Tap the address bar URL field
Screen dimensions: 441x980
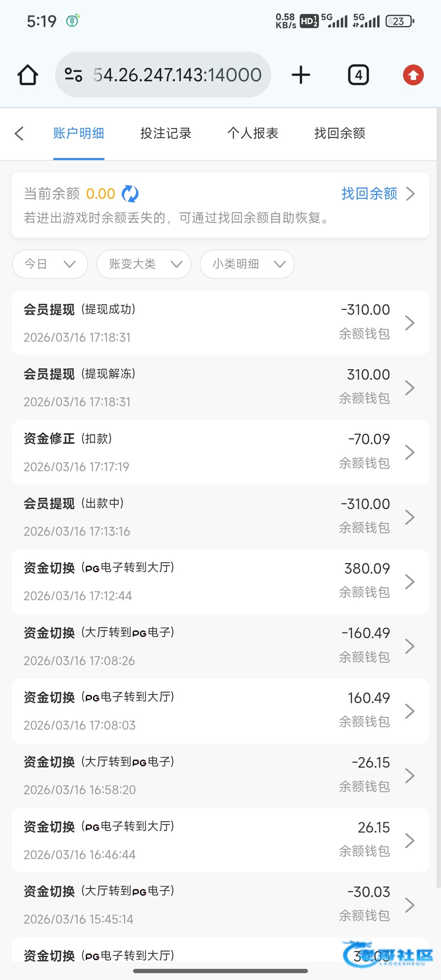point(177,75)
